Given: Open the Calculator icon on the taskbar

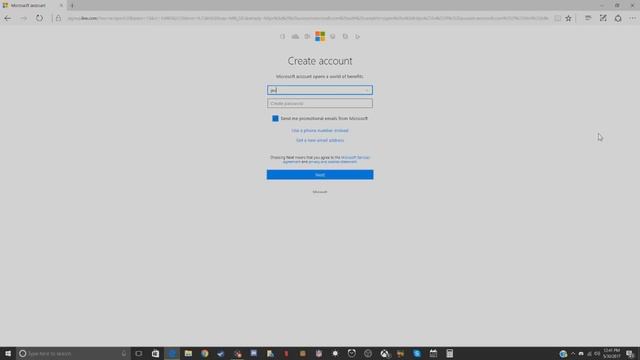Looking at the screenshot, I should [x=449, y=353].
